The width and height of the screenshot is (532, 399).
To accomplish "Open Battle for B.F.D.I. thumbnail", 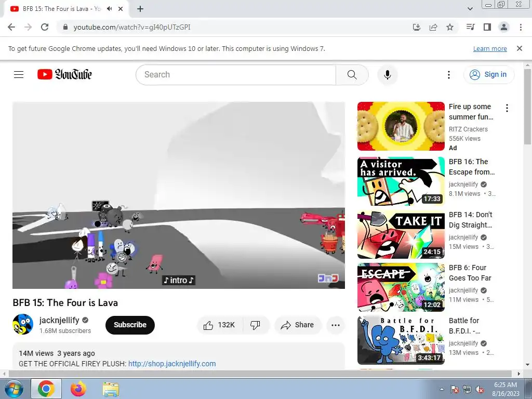I will click(x=401, y=340).
